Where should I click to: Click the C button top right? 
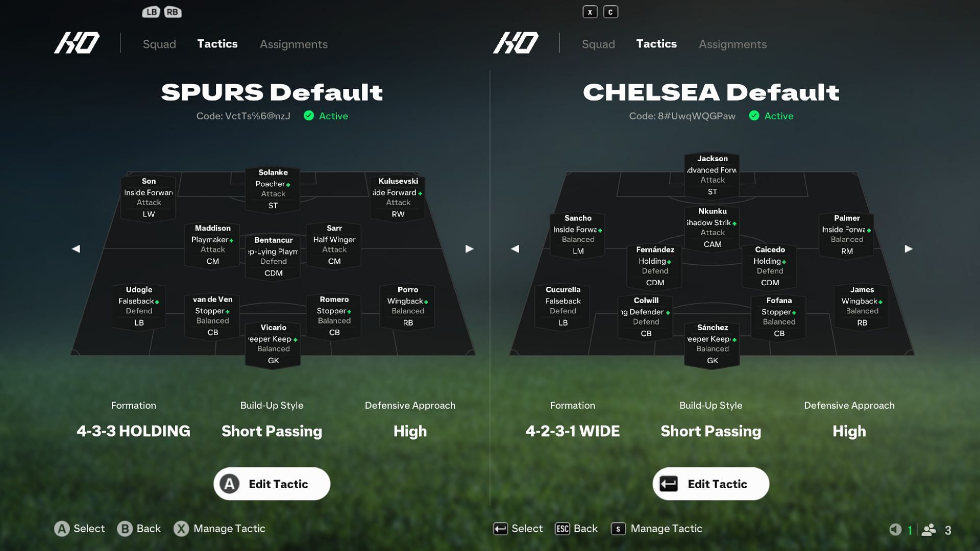point(610,11)
